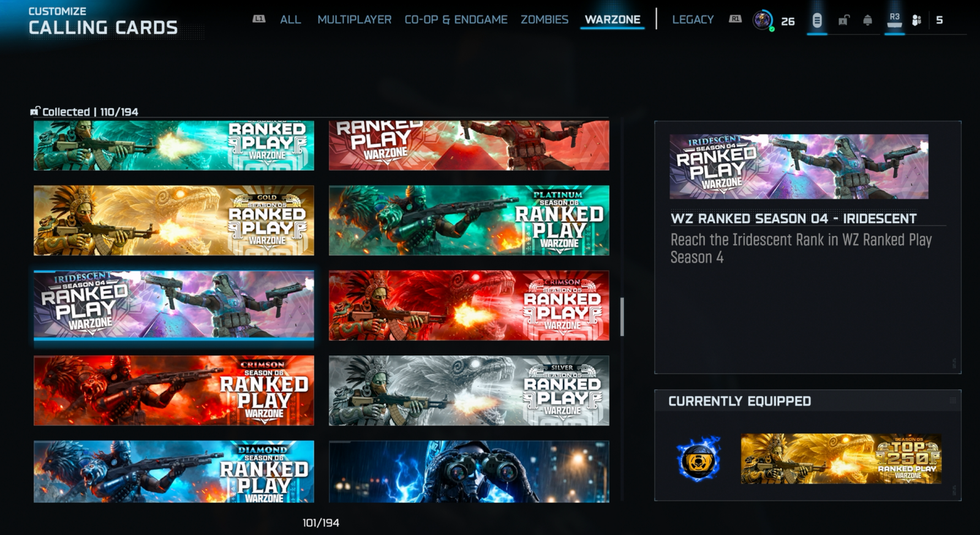Screen dimensions: 980x535
Task: Click the equipped Top 250 calling card
Action: 841,459
